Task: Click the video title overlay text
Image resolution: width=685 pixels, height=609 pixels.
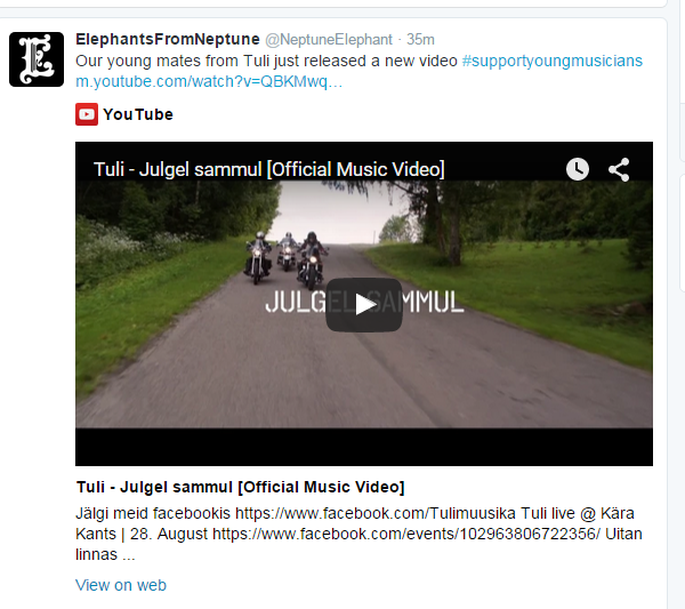Action: click(x=269, y=170)
